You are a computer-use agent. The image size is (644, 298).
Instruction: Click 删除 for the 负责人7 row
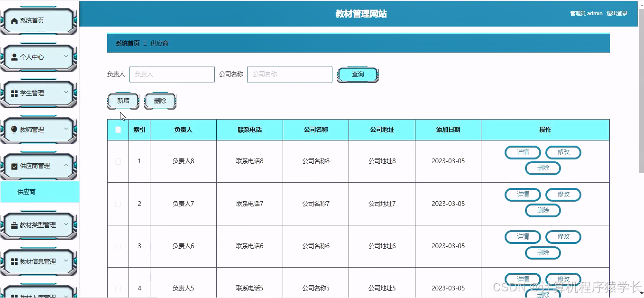[543, 210]
